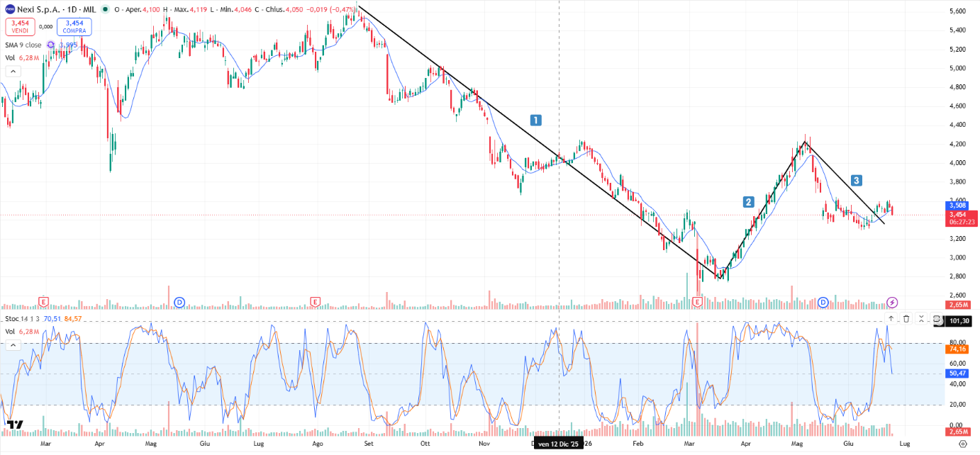Image resolution: width=980 pixels, height=455 pixels.
Task: Click the 74,16 orange stochastic label
Action: click(958, 349)
